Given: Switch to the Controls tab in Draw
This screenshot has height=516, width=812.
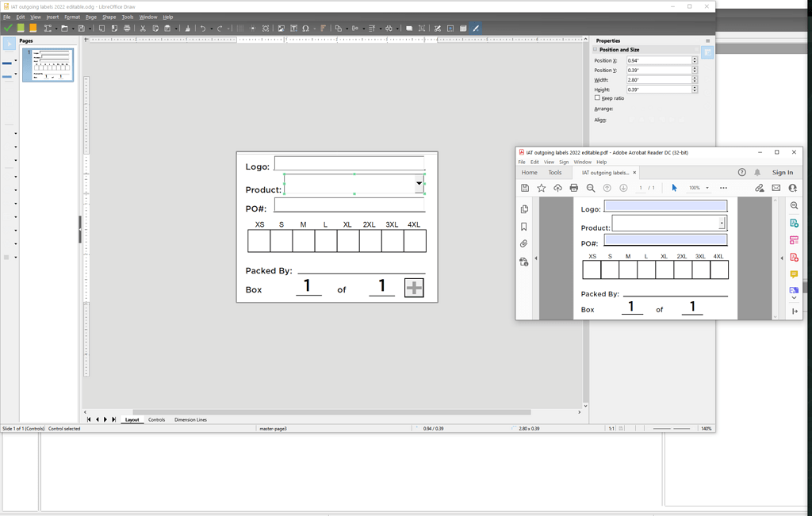Looking at the screenshot, I should click(156, 419).
